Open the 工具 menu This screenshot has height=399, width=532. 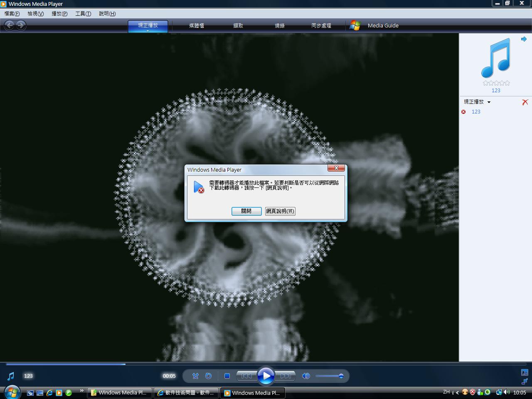point(83,14)
